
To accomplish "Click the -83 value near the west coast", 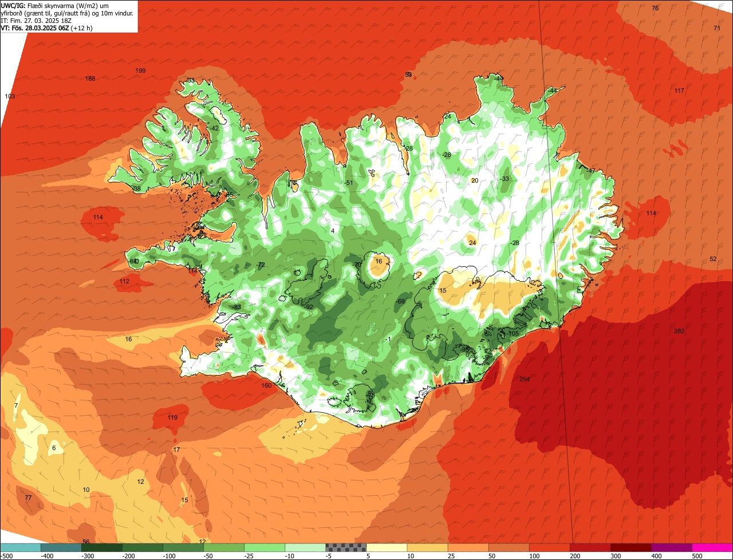I will [237, 307].
